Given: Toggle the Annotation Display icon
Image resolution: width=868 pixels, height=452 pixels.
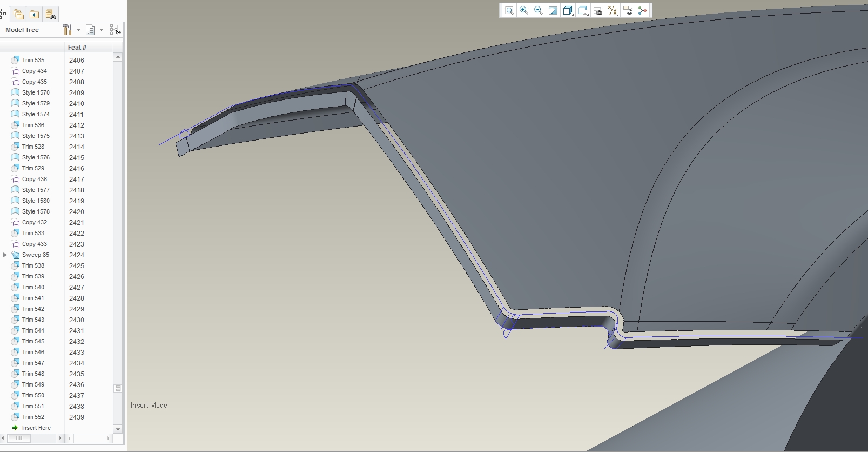Looking at the screenshot, I should coord(628,10).
